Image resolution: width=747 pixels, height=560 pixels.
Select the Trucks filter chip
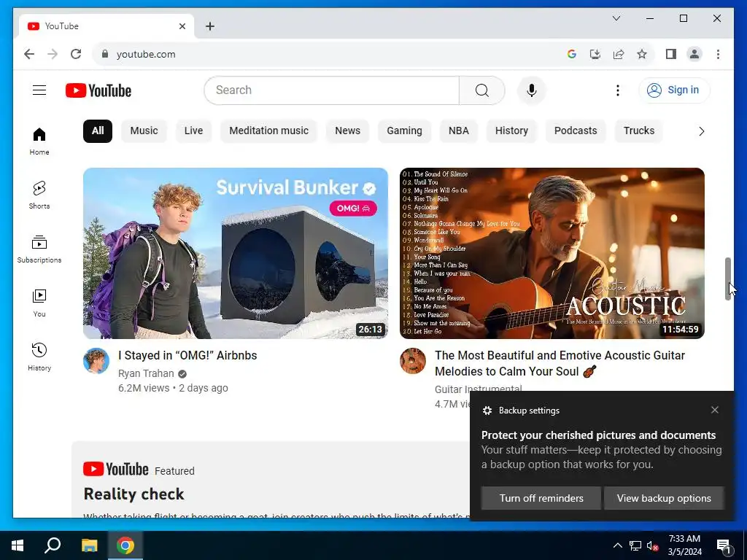(x=639, y=131)
